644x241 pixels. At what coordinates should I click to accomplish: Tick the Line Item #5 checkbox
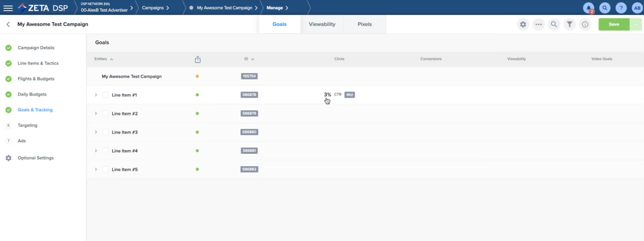tap(106, 170)
